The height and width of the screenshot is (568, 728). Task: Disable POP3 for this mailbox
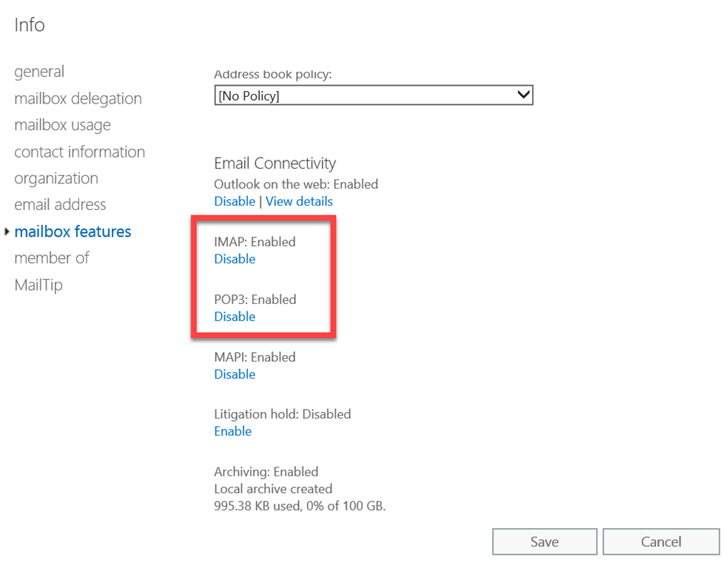[235, 317]
